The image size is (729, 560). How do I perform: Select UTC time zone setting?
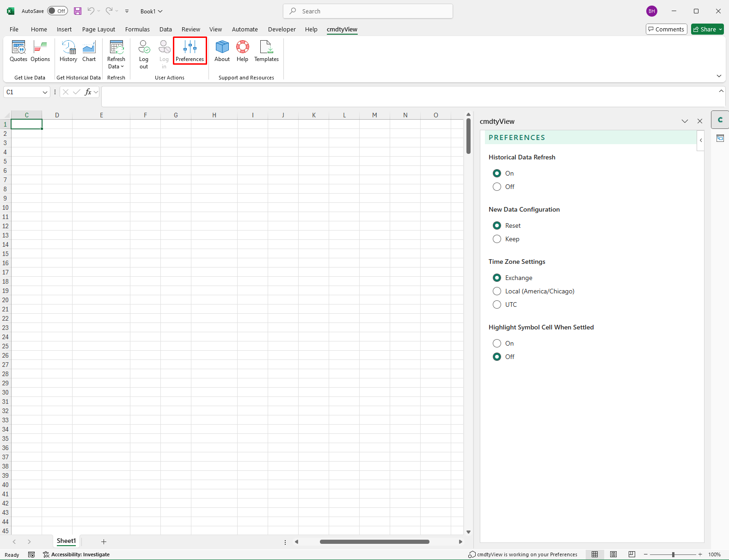pos(497,304)
